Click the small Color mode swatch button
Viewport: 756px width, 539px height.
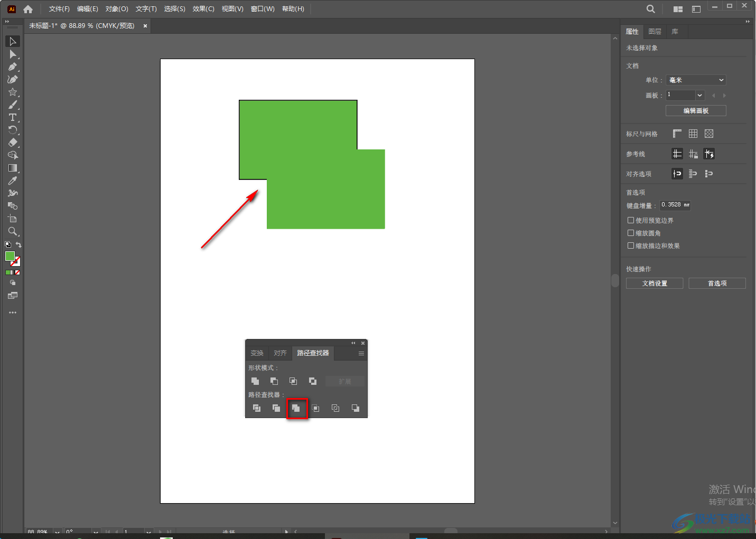(8, 272)
